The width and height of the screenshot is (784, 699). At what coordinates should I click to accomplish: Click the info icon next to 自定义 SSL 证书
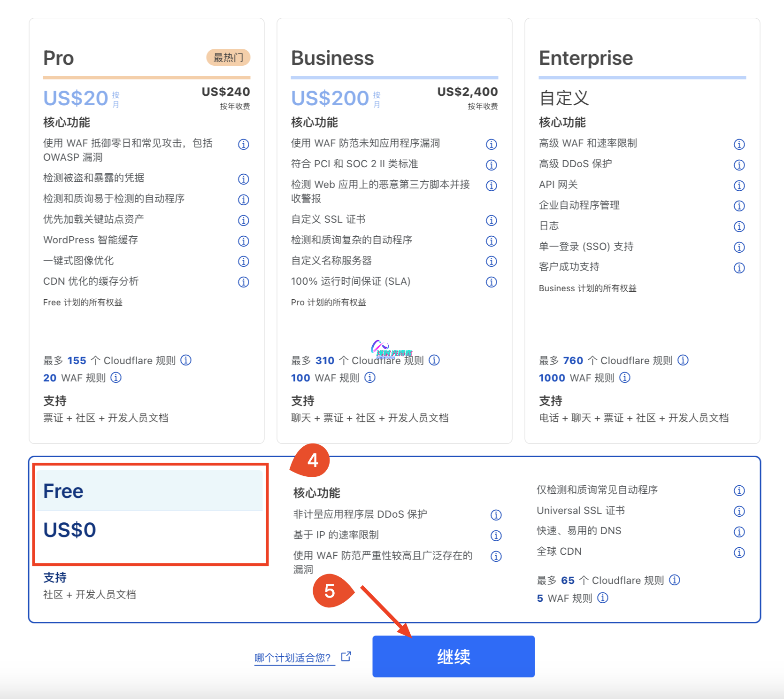pyautogui.click(x=491, y=220)
